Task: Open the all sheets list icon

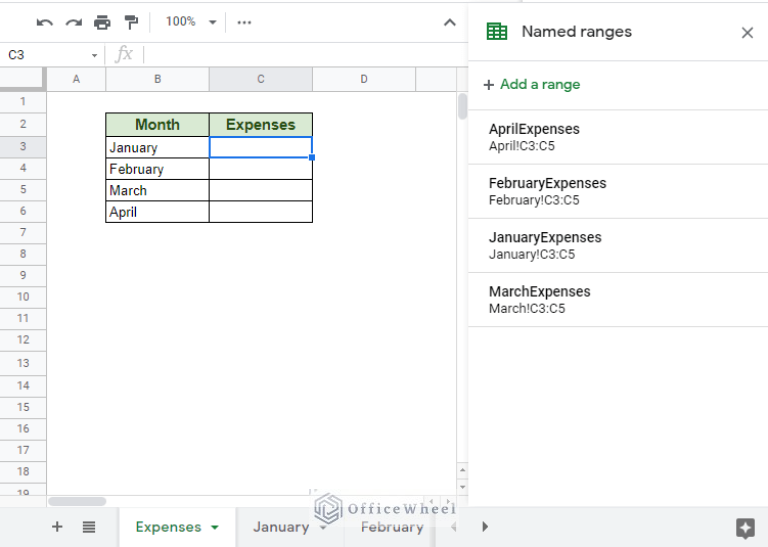Action: [x=88, y=527]
